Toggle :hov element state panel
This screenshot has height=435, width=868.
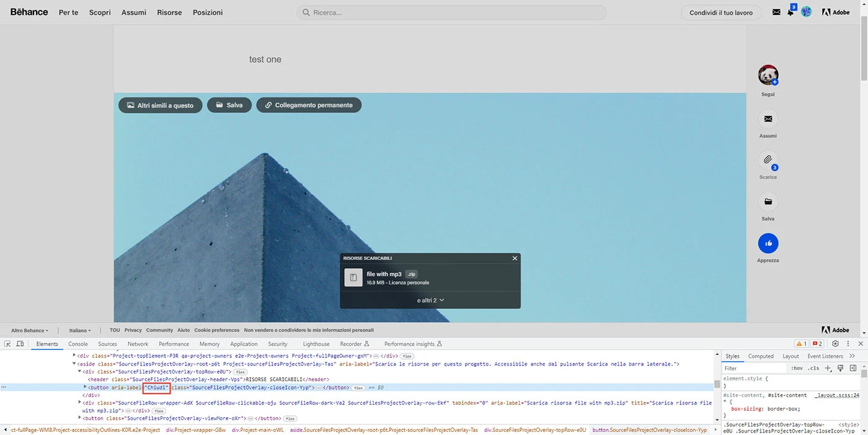click(x=796, y=368)
